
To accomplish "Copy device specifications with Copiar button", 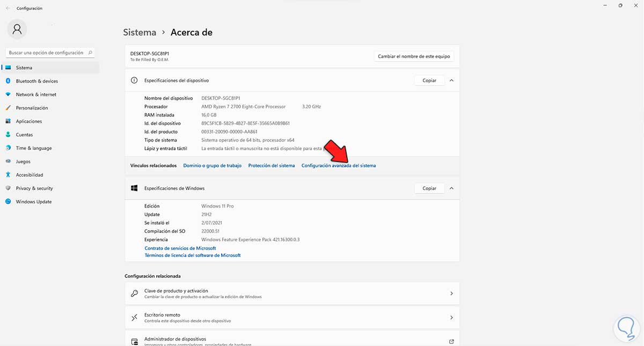I will (x=429, y=80).
